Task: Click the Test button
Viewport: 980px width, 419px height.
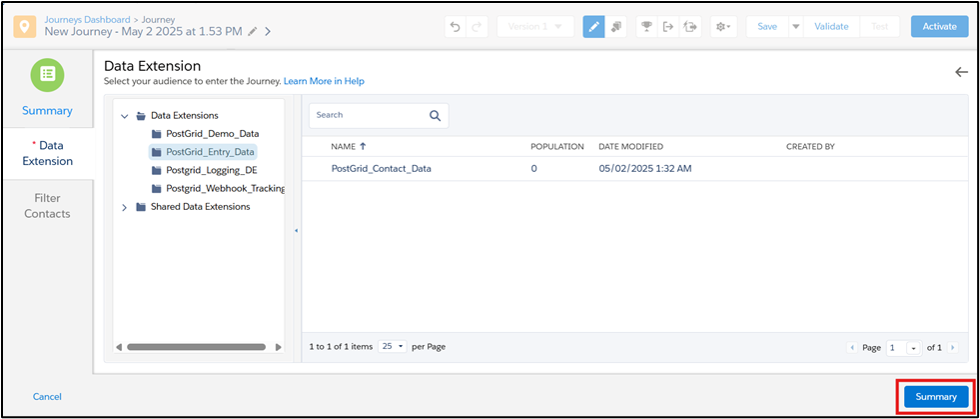Action: (879, 27)
